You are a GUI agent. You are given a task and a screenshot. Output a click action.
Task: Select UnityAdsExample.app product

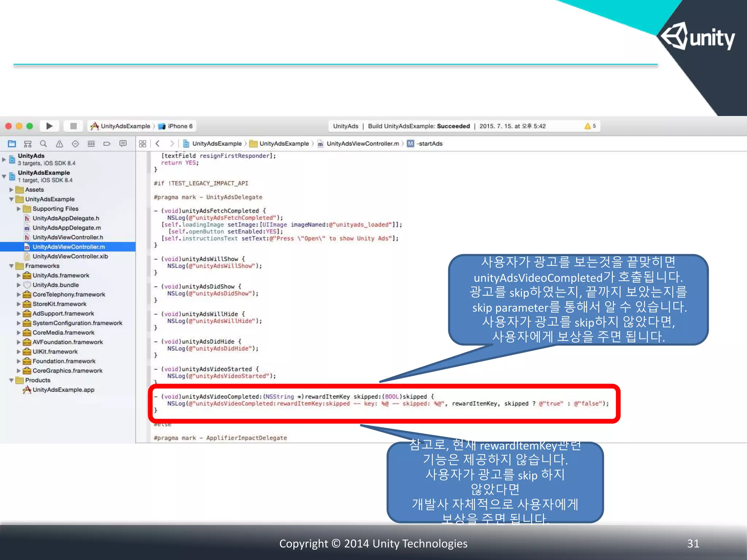pos(63,390)
